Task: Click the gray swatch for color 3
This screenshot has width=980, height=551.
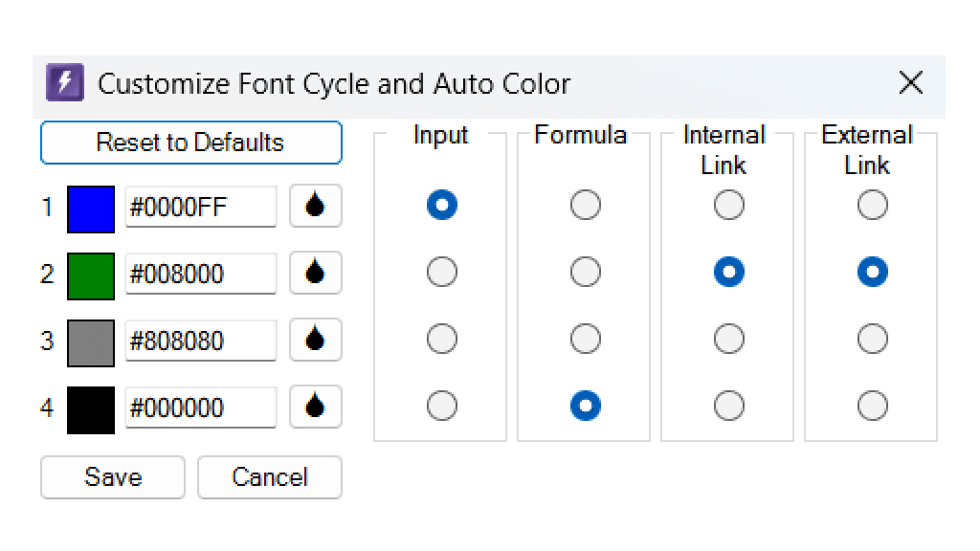Action: [x=90, y=339]
